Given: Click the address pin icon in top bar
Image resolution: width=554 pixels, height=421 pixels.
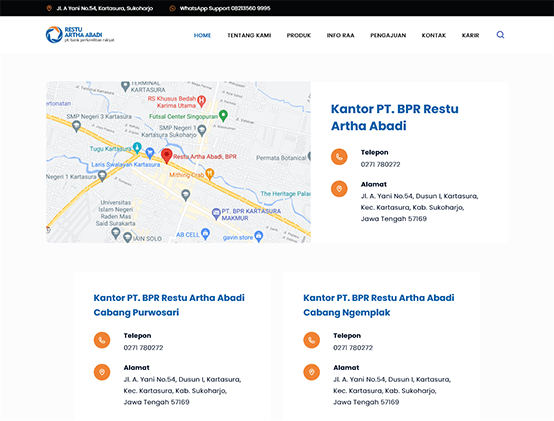Looking at the screenshot, I should pyautogui.click(x=49, y=8).
